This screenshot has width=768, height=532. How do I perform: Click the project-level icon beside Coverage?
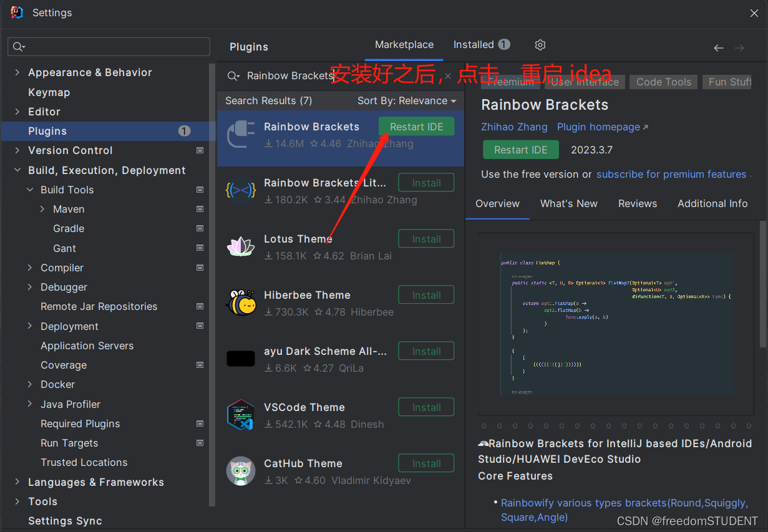pyautogui.click(x=200, y=365)
